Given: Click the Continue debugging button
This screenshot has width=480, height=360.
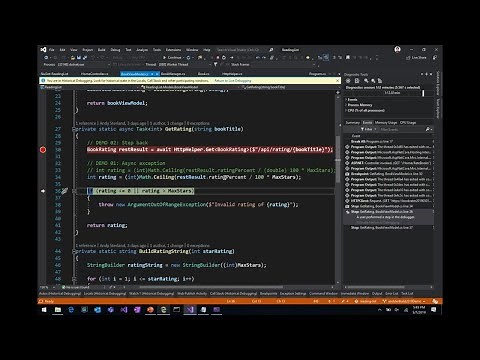Looking at the screenshot, I should 172,58.
